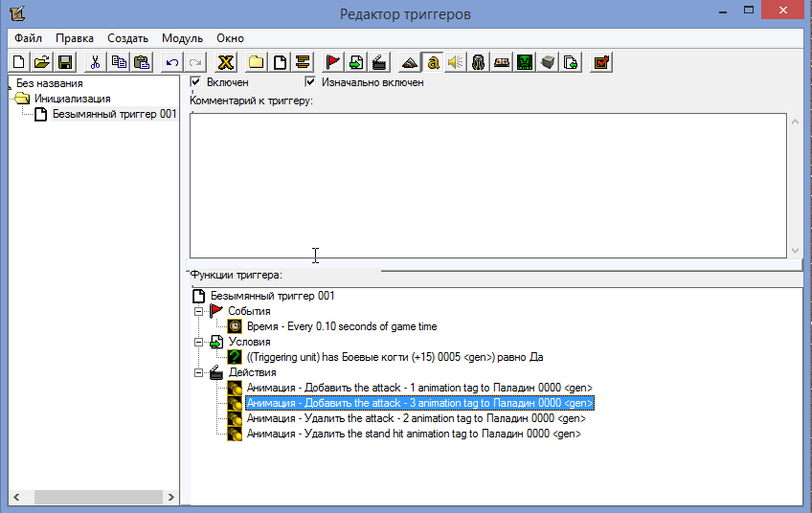Click the Undo arrow icon
This screenshot has width=812, height=513.
(172, 62)
